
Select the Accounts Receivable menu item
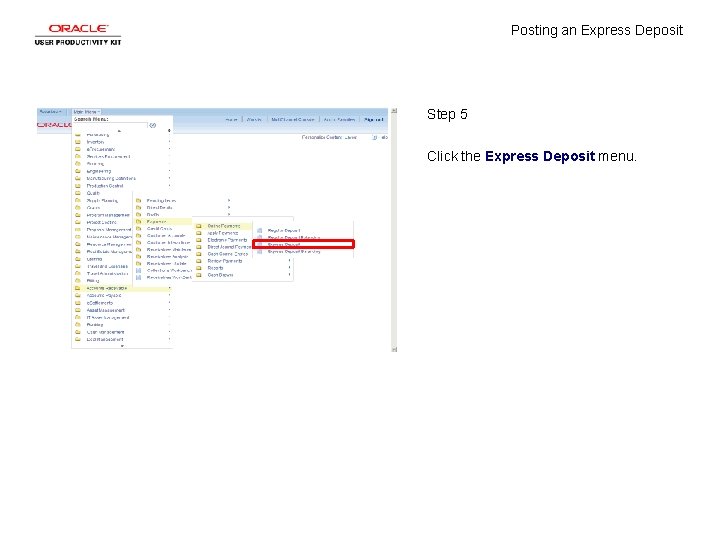pyautogui.click(x=122, y=288)
